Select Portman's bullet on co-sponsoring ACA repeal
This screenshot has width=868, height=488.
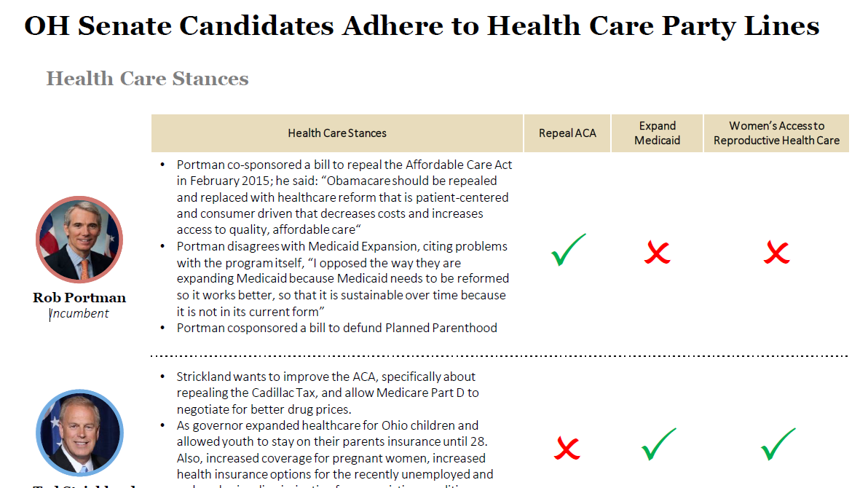(x=342, y=197)
